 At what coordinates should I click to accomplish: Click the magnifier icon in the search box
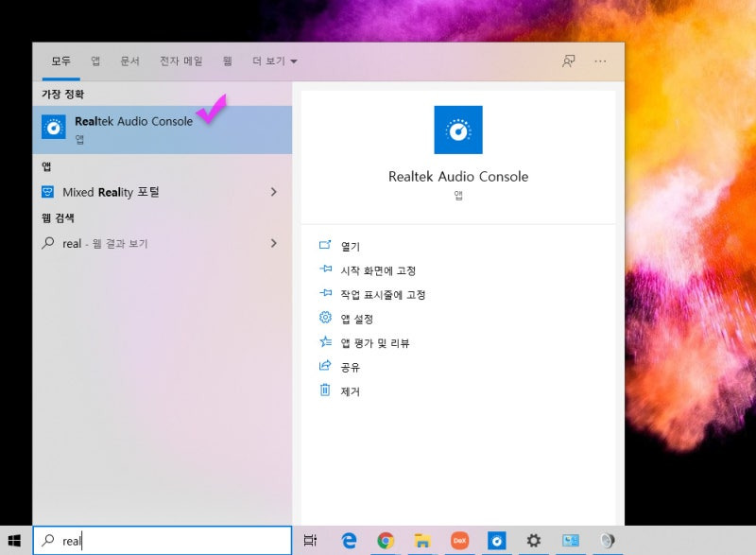[48, 540]
